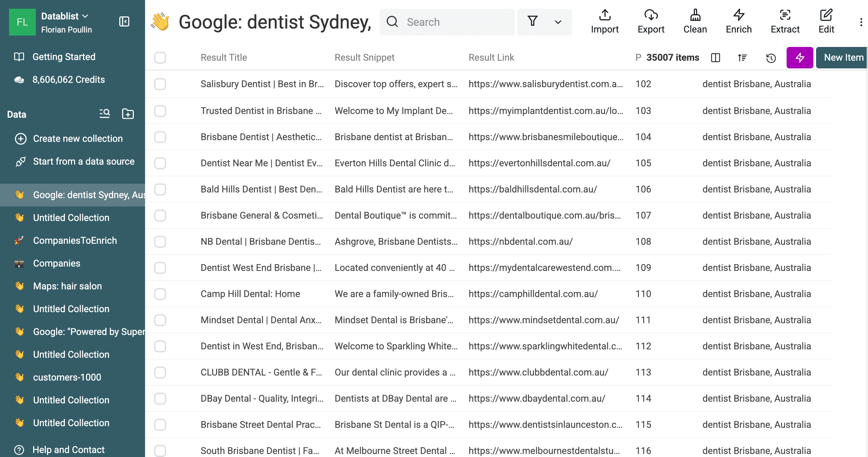
Task: Create a new folder in the Data section
Action: point(128,114)
